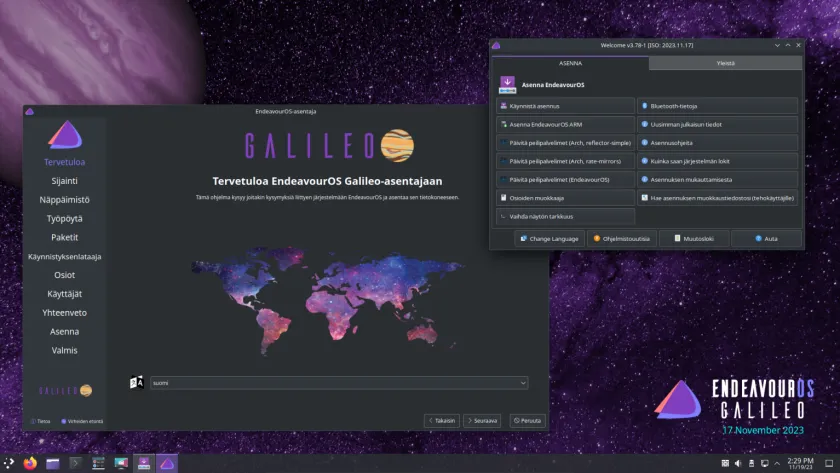Select Sijainti step in the sidebar
The image size is (840, 473).
pos(64,181)
